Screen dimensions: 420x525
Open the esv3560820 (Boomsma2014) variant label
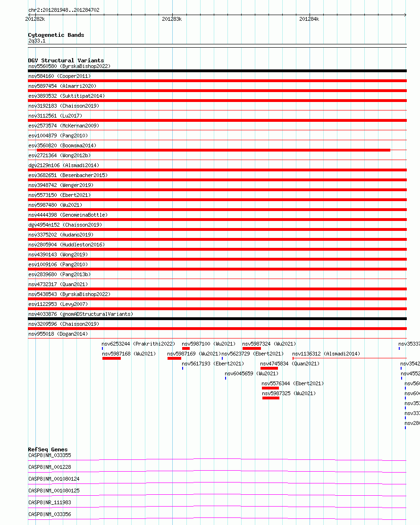[x=62, y=145]
